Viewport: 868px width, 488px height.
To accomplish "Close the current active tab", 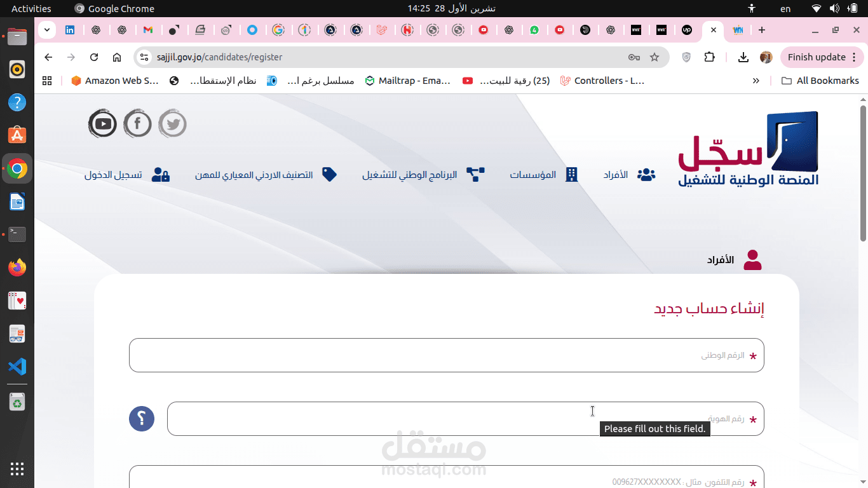I will 713,30.
